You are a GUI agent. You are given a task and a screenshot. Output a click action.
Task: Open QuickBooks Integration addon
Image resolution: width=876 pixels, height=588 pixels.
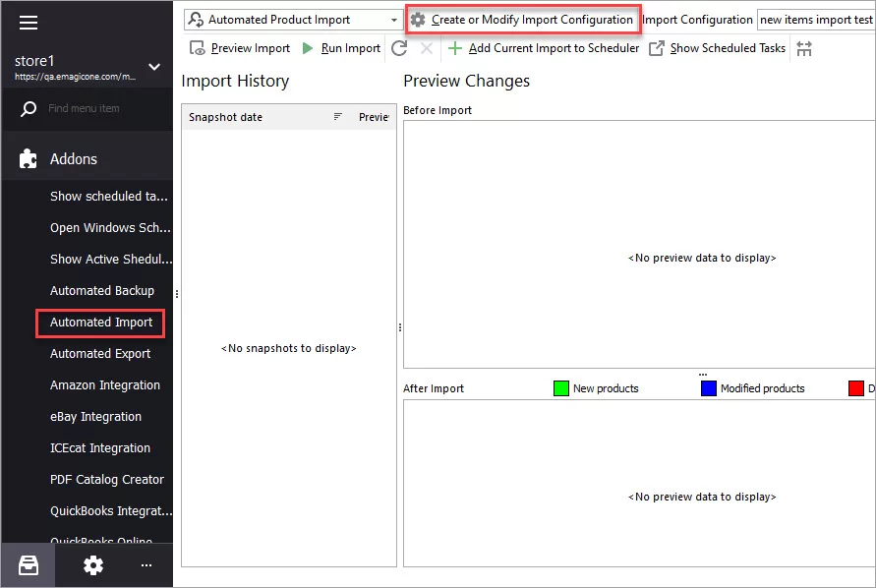(x=111, y=511)
